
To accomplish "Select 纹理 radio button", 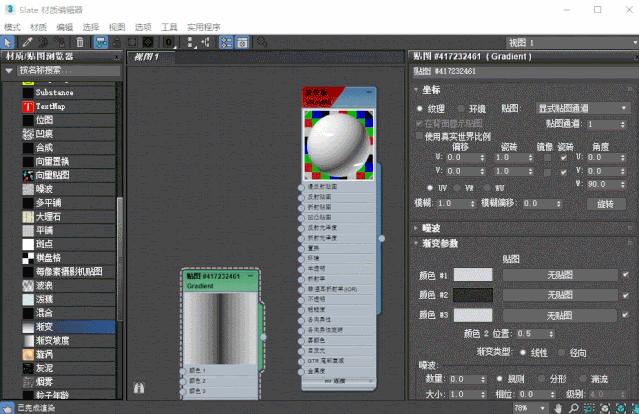I will tap(420, 109).
